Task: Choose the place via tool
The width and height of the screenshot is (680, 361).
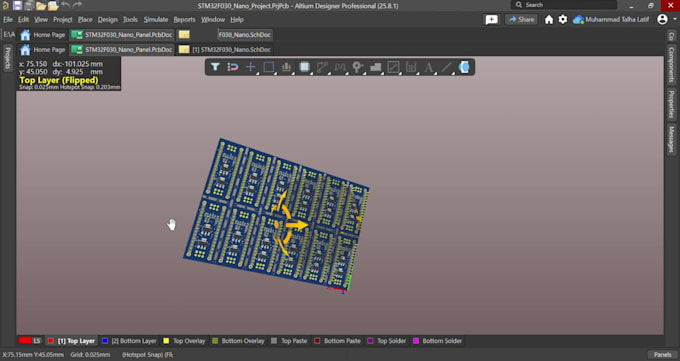Action: (357, 67)
